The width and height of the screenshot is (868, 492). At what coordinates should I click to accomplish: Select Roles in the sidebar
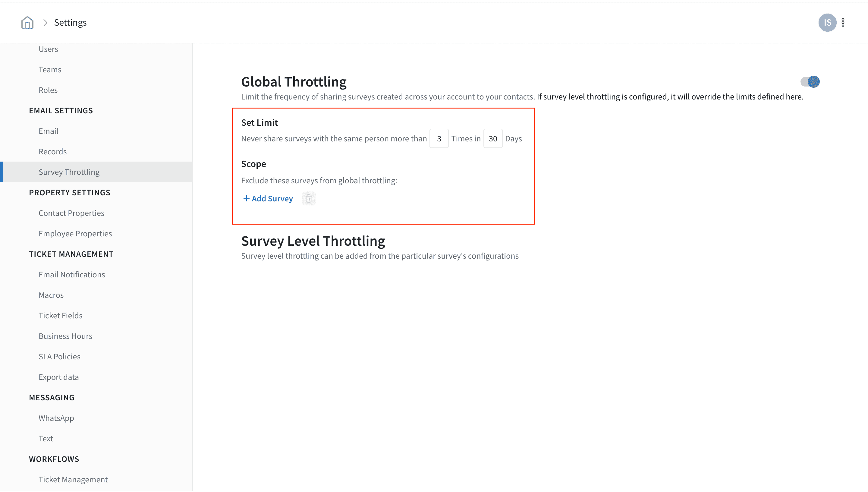[x=48, y=90]
